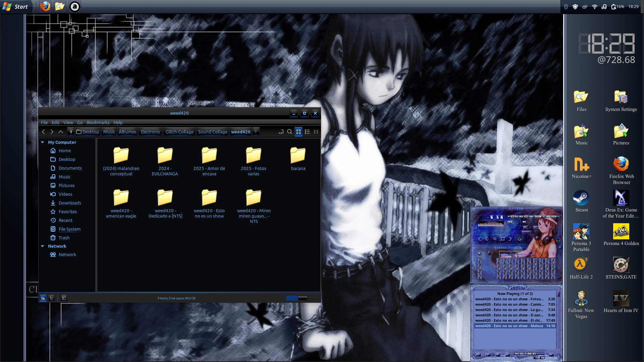Open Persona 4 Golden shortcut
The height and width of the screenshot is (362, 644).
pyautogui.click(x=621, y=235)
